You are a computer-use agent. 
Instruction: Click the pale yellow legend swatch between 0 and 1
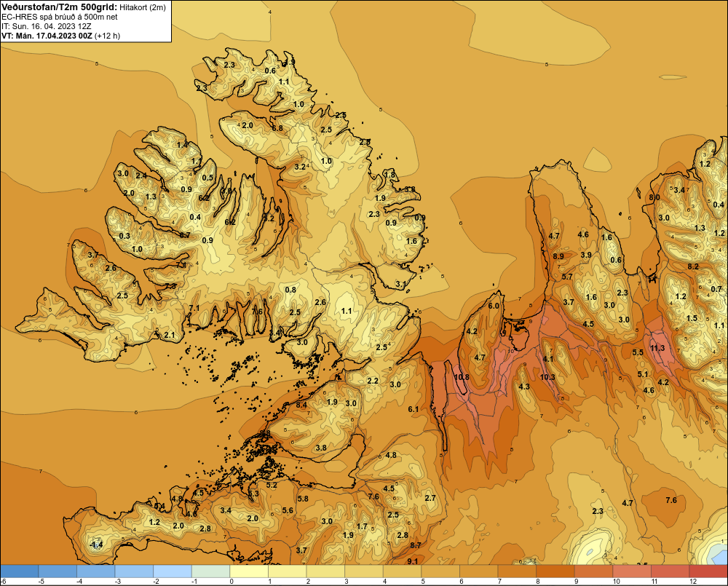click(249, 571)
